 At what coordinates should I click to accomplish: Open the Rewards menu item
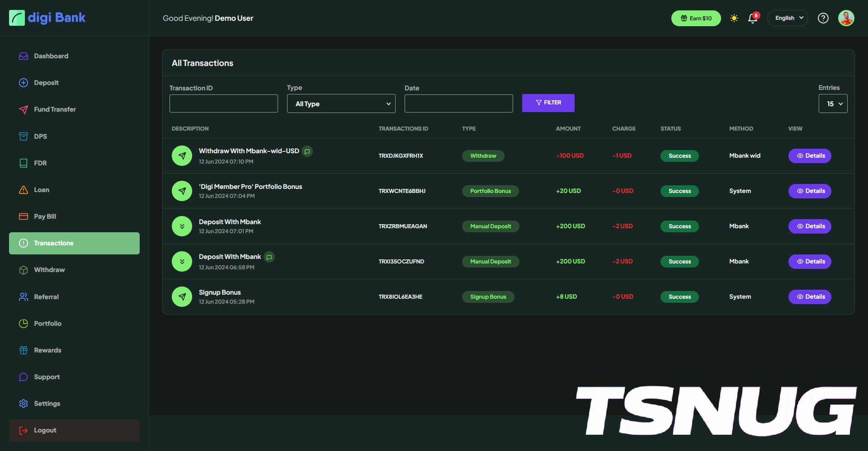tap(47, 350)
